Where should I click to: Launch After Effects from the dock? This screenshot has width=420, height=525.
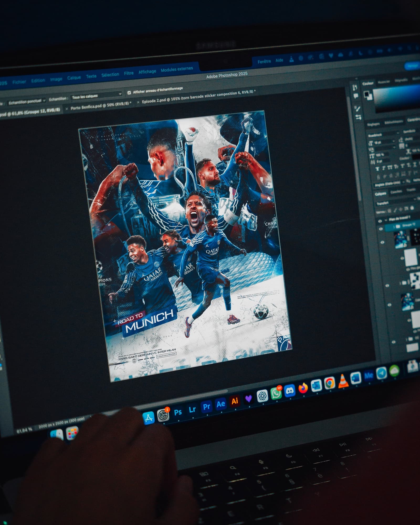click(x=221, y=404)
